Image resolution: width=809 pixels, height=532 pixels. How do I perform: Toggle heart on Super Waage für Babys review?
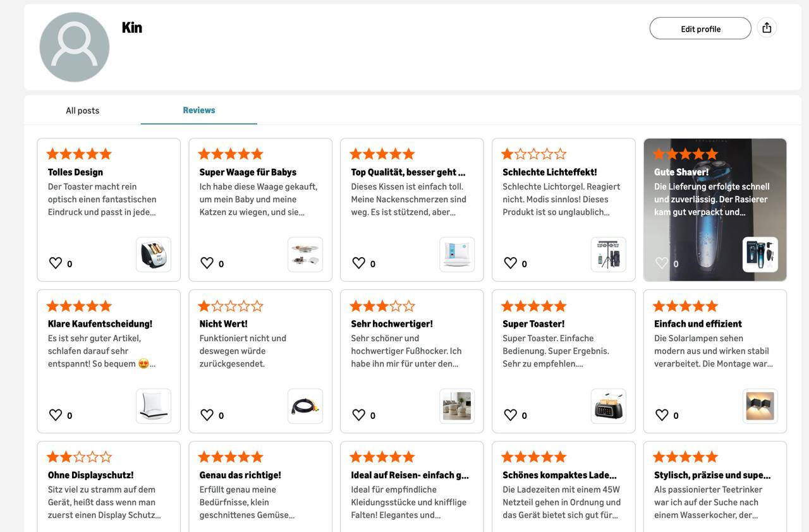click(x=207, y=263)
